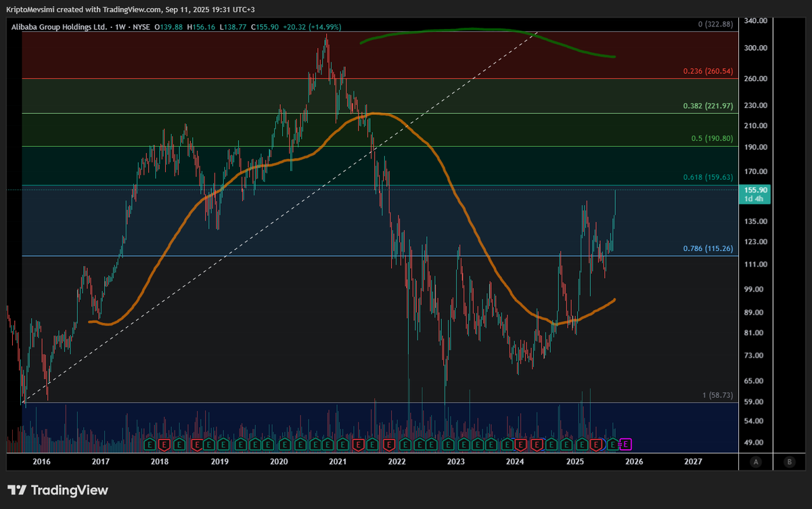Click the Alibaba Group Holdings Ltd. title
Viewport: 812px width, 509px height.
coord(58,27)
